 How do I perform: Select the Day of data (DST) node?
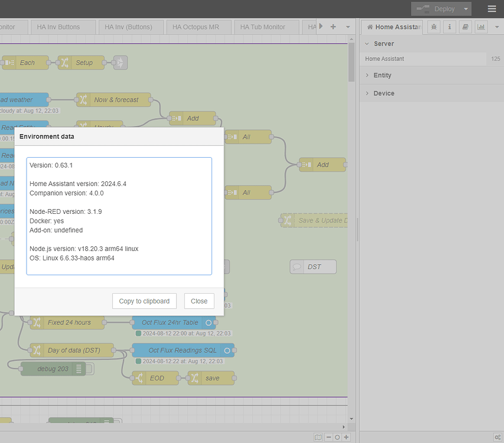pos(71,350)
